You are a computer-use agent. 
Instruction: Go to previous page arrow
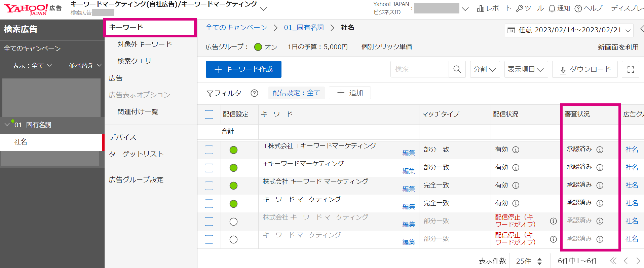click(x=626, y=261)
